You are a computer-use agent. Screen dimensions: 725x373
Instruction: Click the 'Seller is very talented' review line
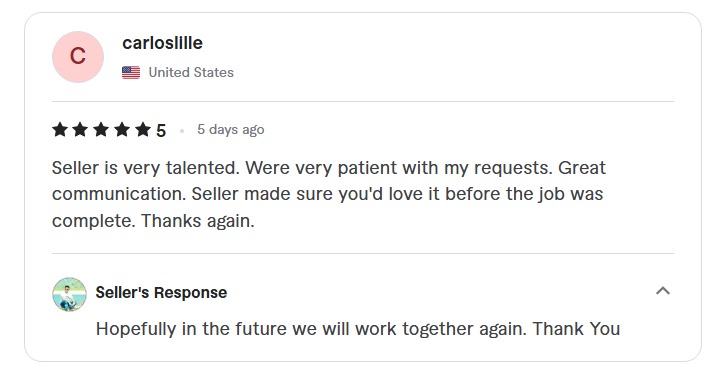click(329, 168)
